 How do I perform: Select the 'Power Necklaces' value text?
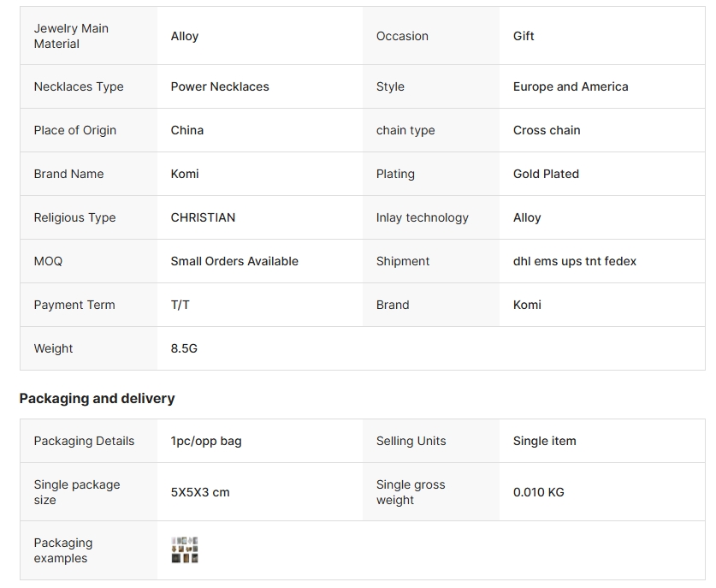pyautogui.click(x=220, y=86)
